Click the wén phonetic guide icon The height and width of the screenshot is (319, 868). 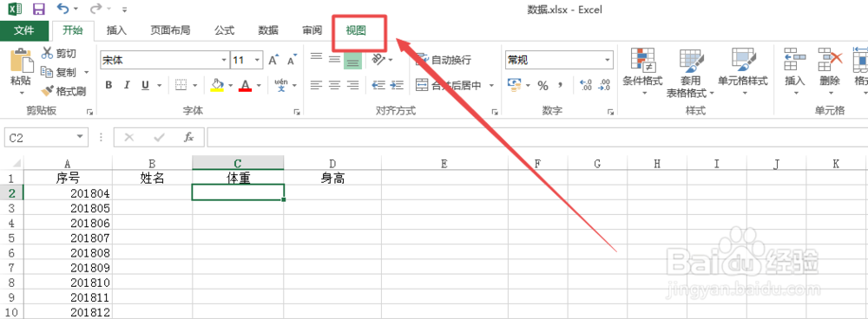(282, 85)
